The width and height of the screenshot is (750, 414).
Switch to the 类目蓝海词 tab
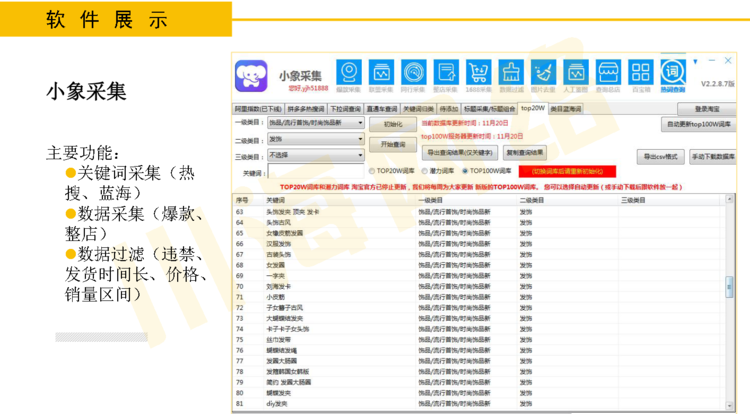565,109
